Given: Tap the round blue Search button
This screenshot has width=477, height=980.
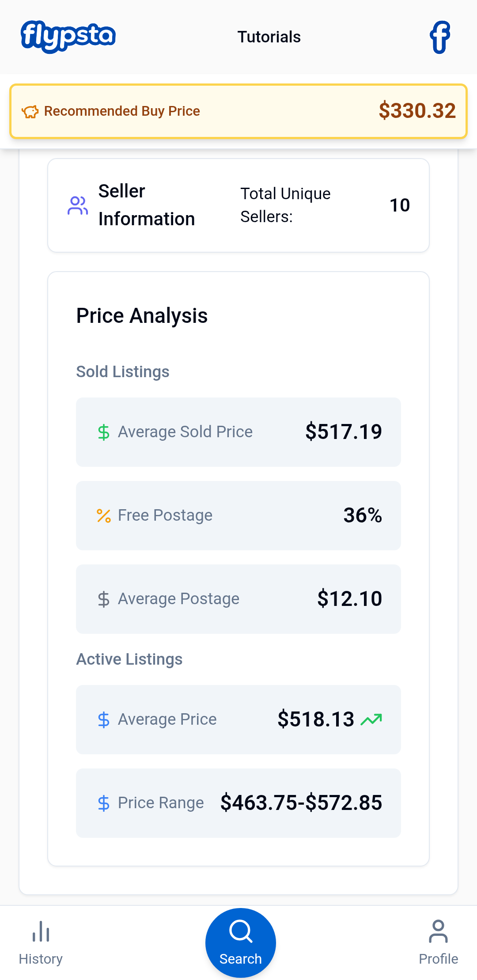Looking at the screenshot, I should pos(241,942).
